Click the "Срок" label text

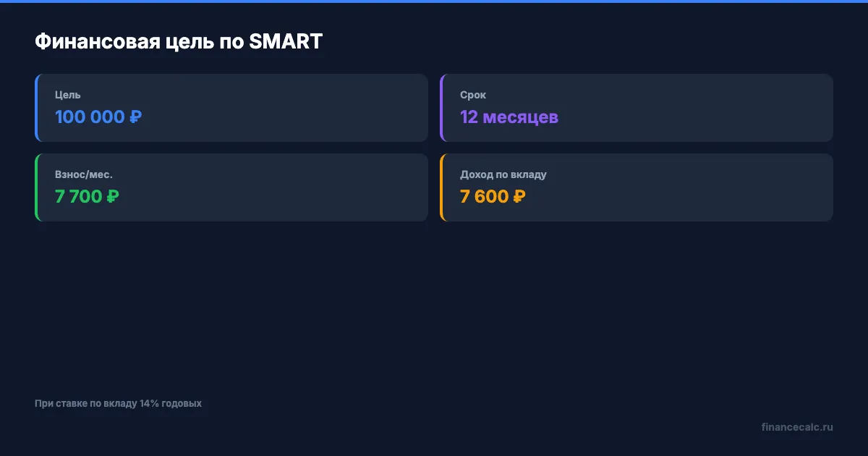[x=473, y=95]
